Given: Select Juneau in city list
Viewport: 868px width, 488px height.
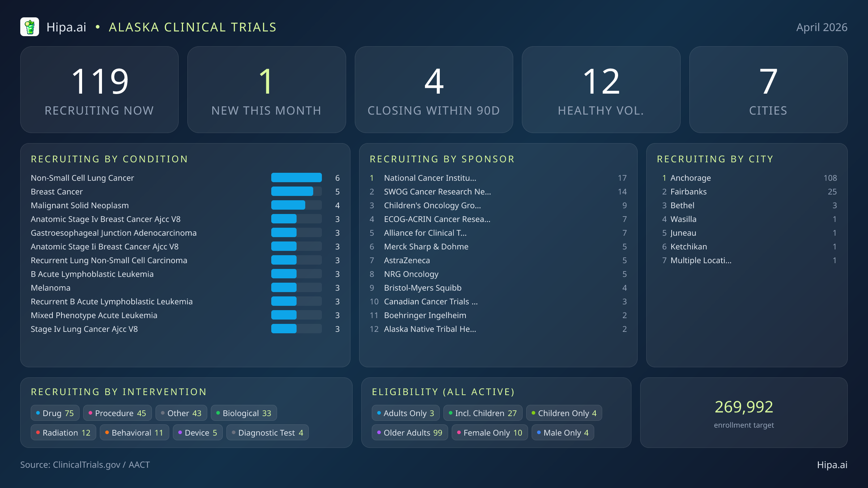Looking at the screenshot, I should tap(747, 233).
